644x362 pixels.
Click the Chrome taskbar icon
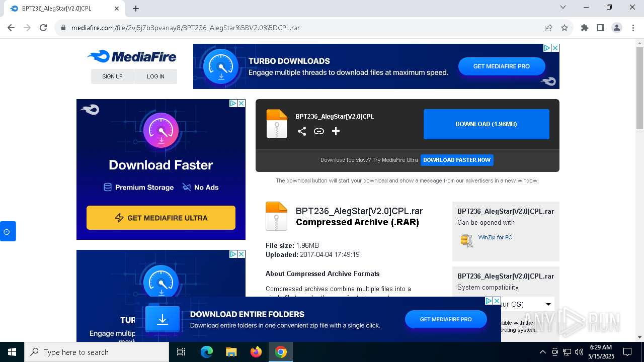pyautogui.click(x=281, y=352)
